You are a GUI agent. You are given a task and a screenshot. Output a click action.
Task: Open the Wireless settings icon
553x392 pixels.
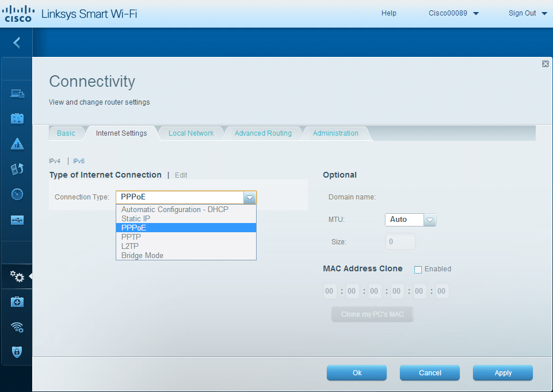pyautogui.click(x=17, y=327)
